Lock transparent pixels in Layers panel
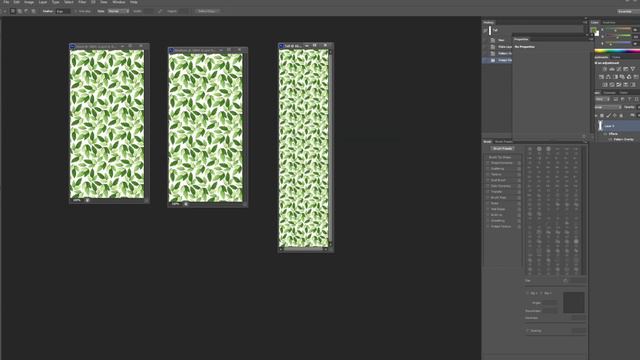 (x=602, y=116)
